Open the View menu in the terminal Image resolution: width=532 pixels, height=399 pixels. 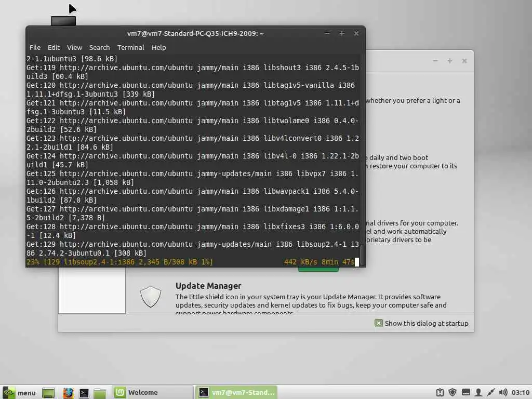point(74,47)
